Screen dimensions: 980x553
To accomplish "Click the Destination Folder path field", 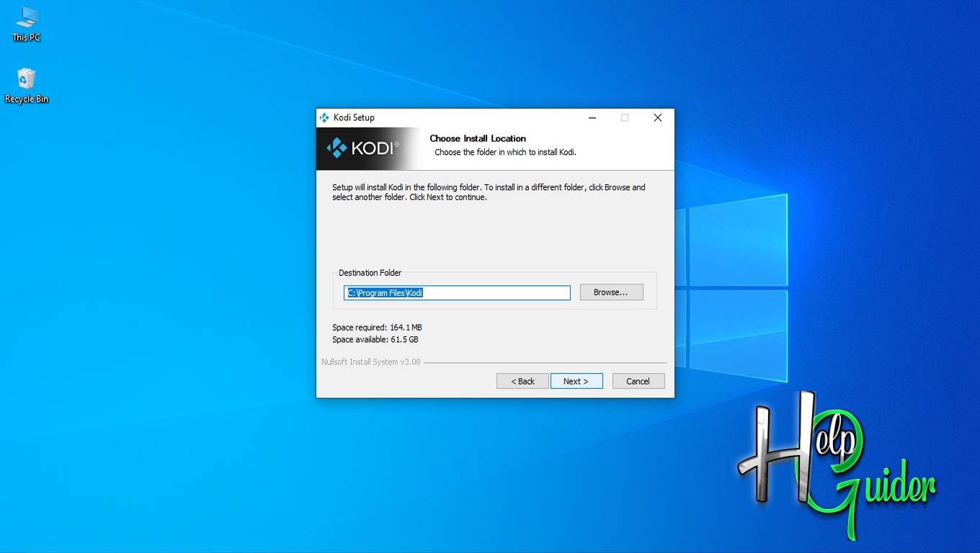I will click(x=457, y=293).
